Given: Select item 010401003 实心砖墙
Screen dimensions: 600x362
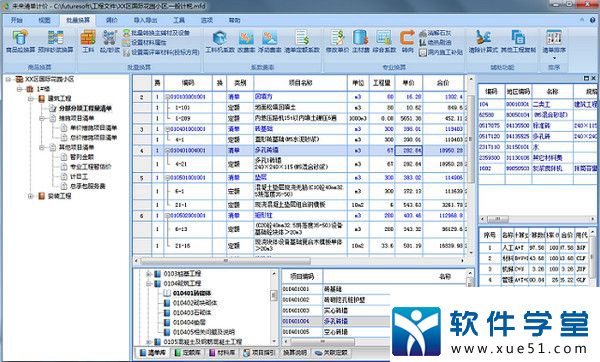Looking at the screenshot, I should 336,310.
